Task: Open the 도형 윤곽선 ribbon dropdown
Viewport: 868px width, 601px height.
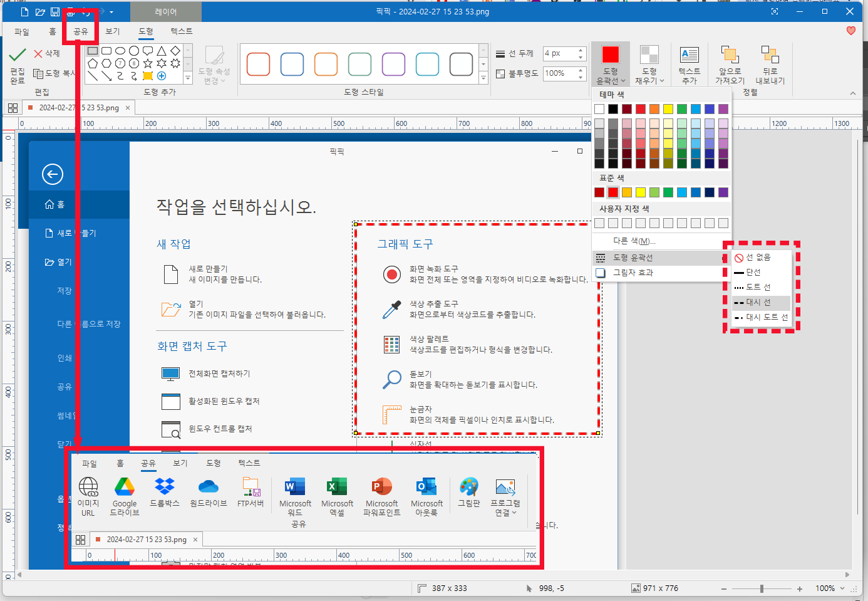Action: tap(611, 65)
